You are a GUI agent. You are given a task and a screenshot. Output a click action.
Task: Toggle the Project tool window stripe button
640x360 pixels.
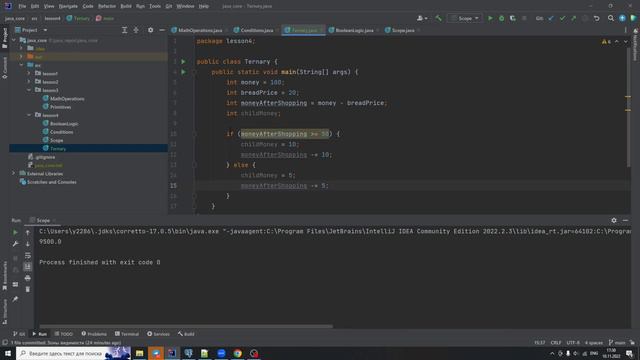[4, 38]
